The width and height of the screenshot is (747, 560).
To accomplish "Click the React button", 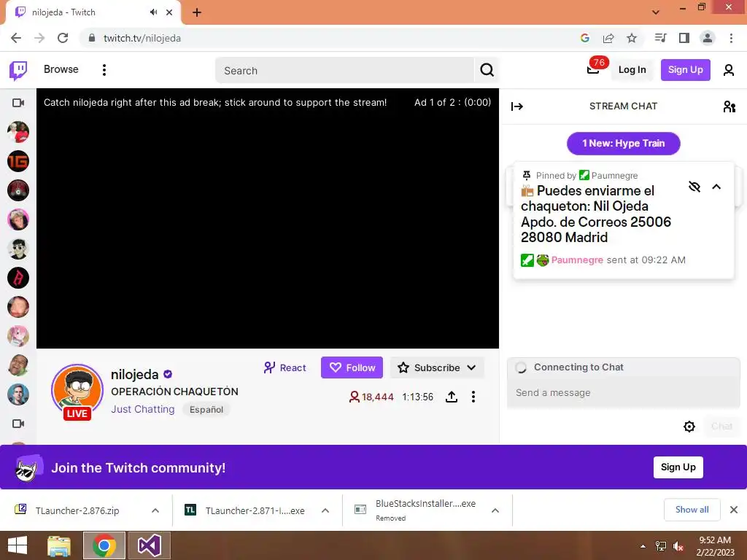I will (285, 367).
